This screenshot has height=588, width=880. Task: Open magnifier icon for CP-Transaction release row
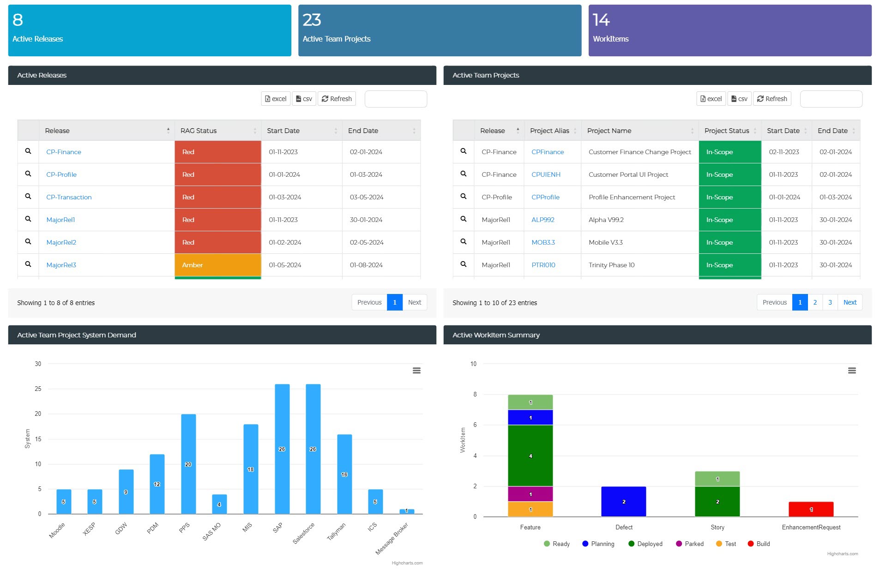(x=28, y=196)
